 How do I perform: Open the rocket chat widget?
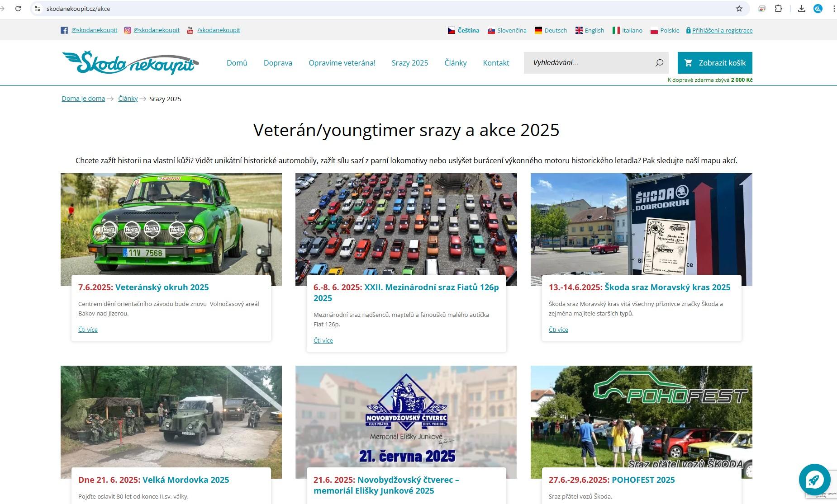814,480
